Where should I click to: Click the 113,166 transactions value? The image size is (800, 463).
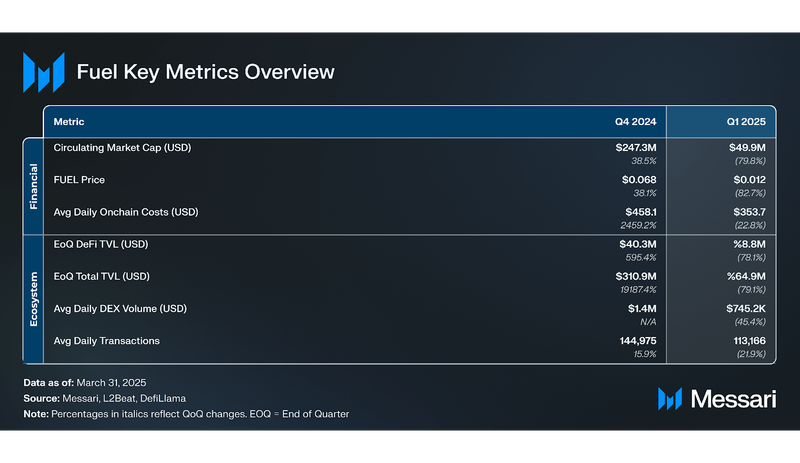click(744, 341)
